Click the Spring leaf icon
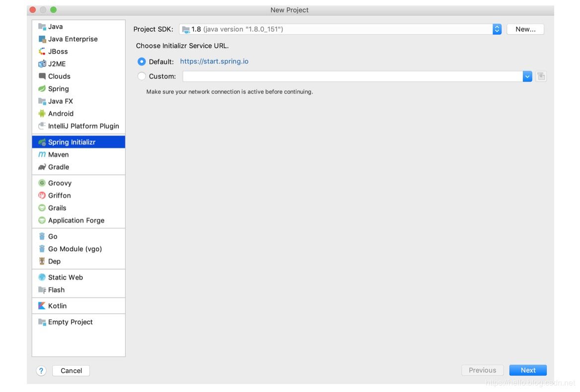 42,89
